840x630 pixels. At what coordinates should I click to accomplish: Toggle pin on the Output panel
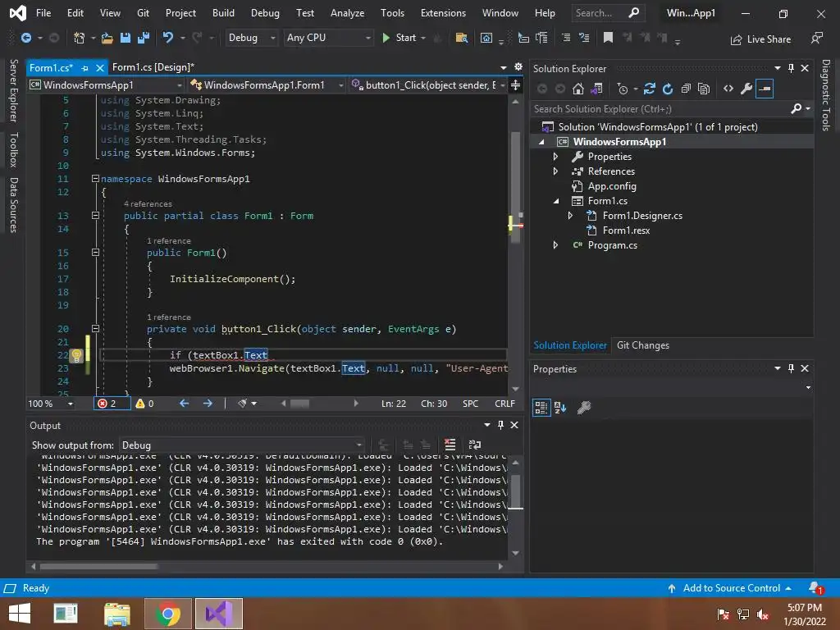[x=501, y=425]
